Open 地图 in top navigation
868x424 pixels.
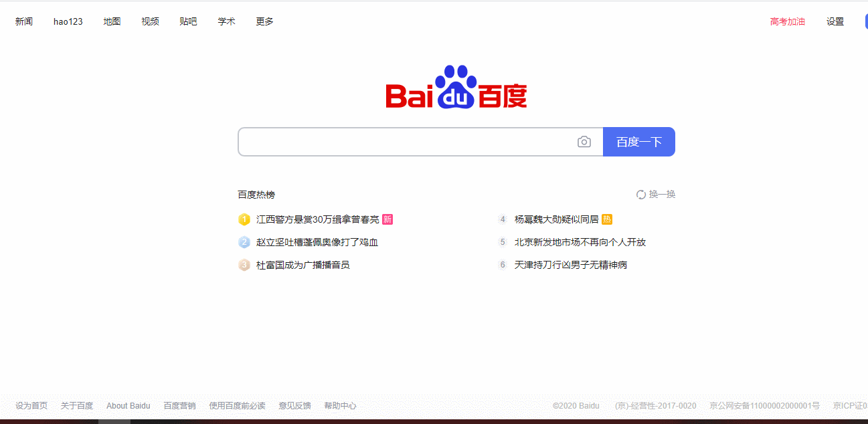[x=112, y=21]
